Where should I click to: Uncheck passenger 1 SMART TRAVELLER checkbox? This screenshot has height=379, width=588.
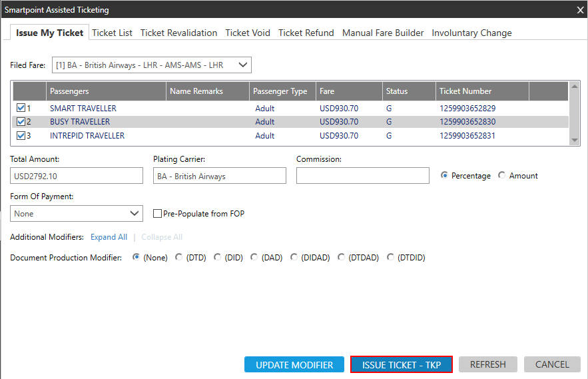click(21, 108)
